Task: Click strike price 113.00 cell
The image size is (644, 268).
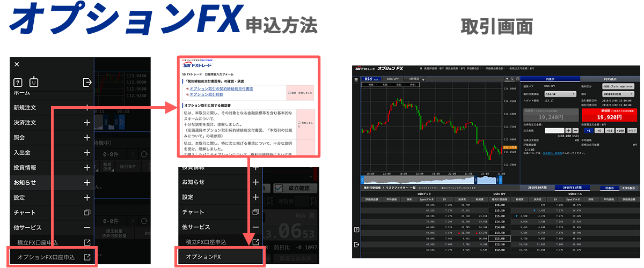Action: point(499,239)
